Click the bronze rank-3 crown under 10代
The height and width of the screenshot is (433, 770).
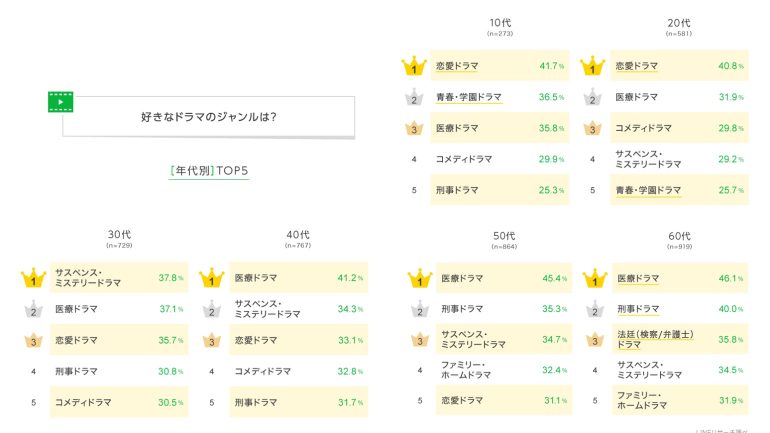pos(413,129)
